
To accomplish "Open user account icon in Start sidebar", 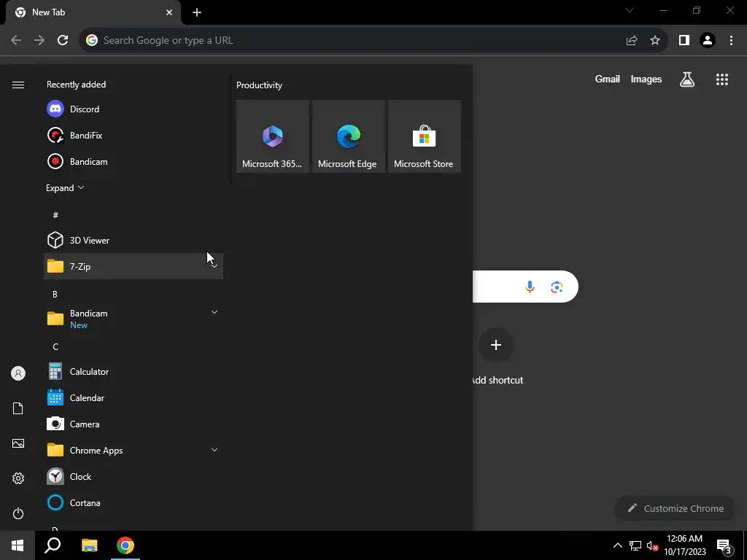I will [x=18, y=373].
